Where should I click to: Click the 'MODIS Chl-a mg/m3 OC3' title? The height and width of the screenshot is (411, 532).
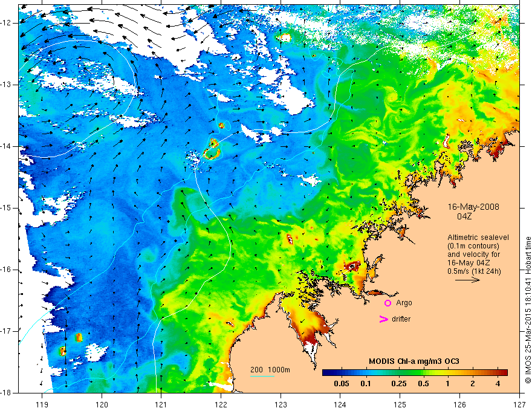[x=414, y=361]
